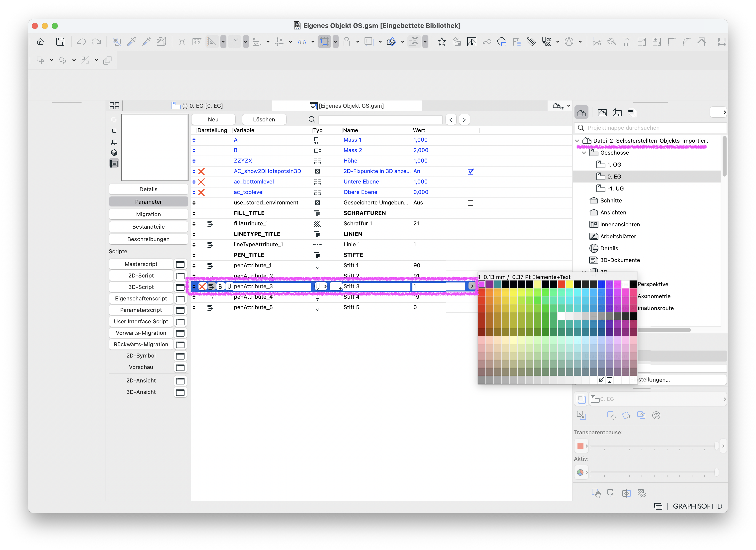Image resolution: width=756 pixels, height=550 pixels.
Task: Open the view dropdown right of the tabs
Action: click(562, 106)
